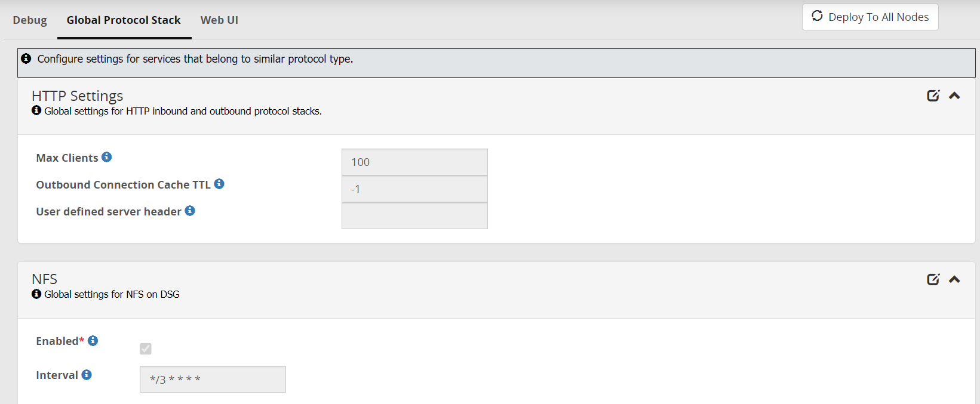Viewport: 980px width, 404px height.
Task: Click the Outbound Connection Cache TTL info icon
Action: [x=219, y=184]
